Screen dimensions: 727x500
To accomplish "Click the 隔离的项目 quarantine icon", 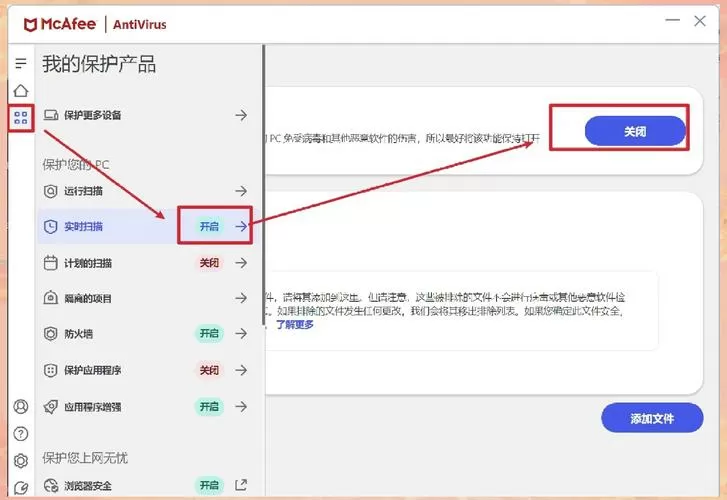I will click(x=51, y=298).
